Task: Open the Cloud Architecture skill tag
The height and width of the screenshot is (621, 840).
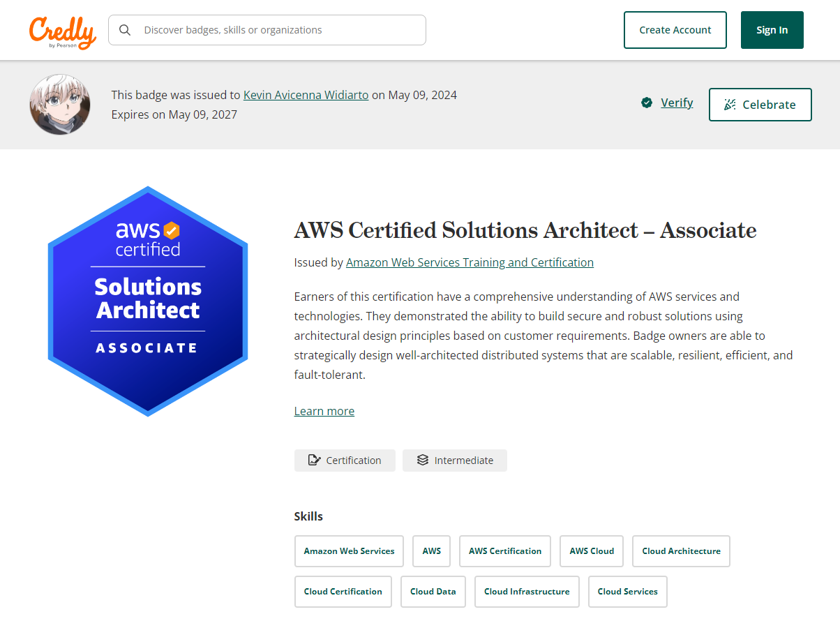Action: coord(681,551)
